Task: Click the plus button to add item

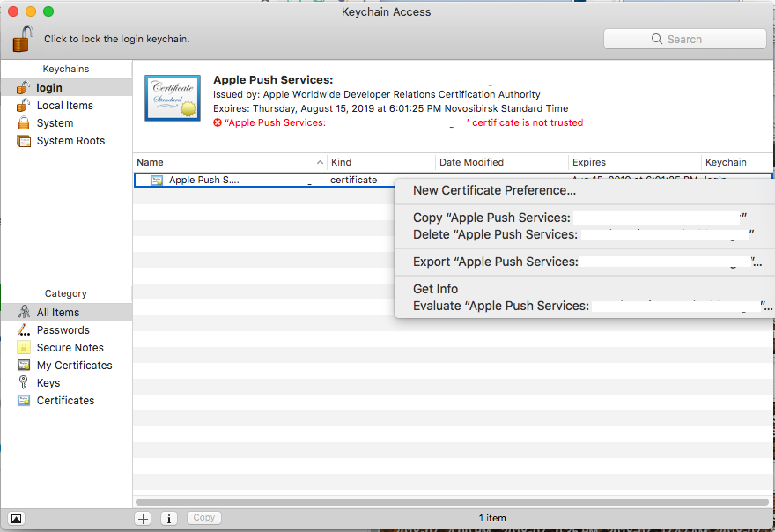Action: click(144, 518)
